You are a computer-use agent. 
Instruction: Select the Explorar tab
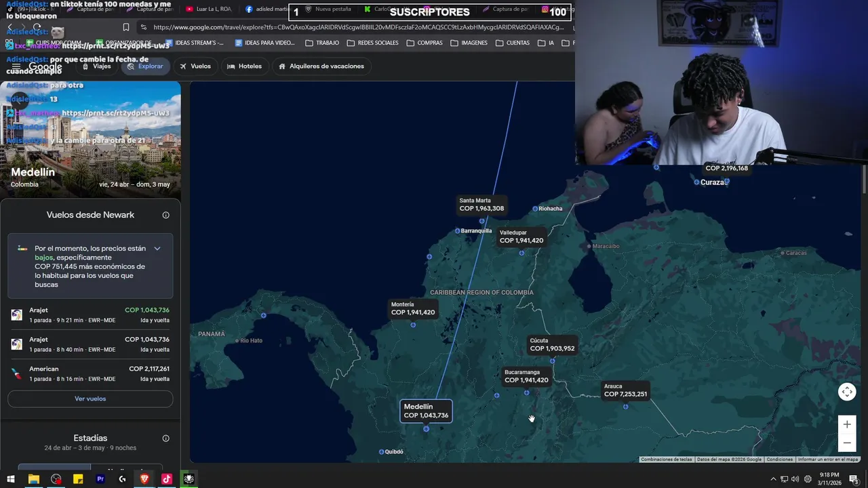tap(145, 66)
